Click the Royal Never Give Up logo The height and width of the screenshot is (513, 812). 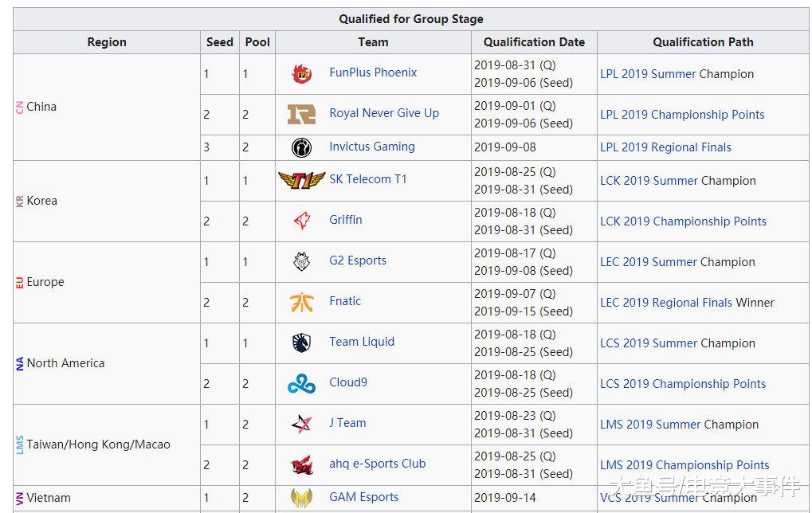click(301, 115)
